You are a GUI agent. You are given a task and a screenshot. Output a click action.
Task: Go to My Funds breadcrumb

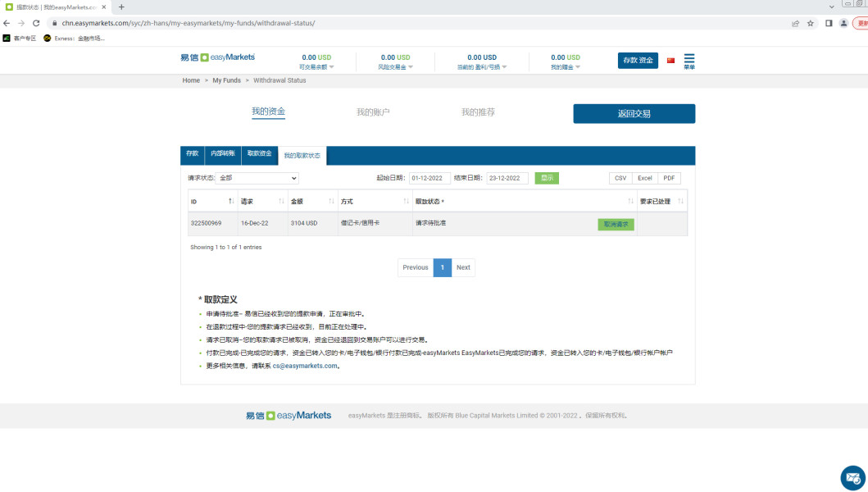click(226, 80)
